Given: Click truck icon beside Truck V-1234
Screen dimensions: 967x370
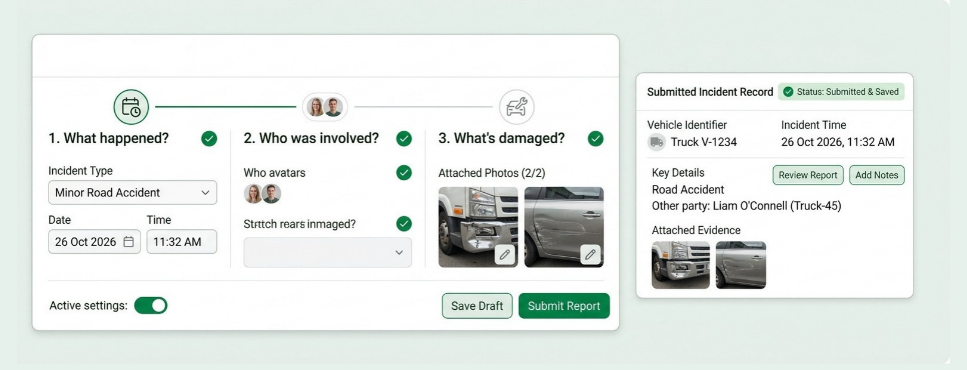Looking at the screenshot, I should [x=657, y=142].
